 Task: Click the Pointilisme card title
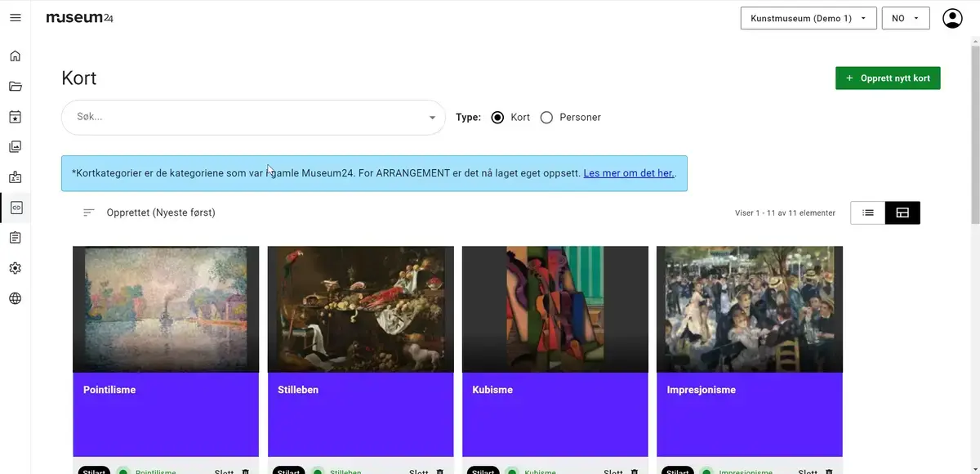click(109, 390)
